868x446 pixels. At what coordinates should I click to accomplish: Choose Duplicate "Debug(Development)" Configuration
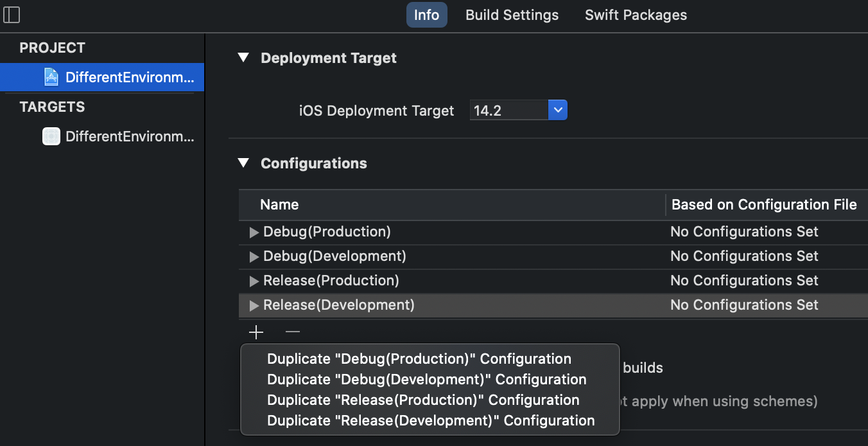tap(426, 380)
